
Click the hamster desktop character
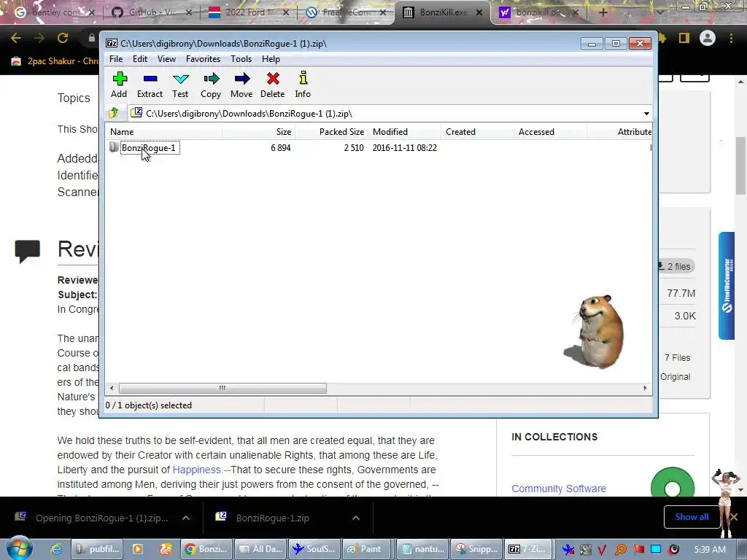(x=595, y=332)
